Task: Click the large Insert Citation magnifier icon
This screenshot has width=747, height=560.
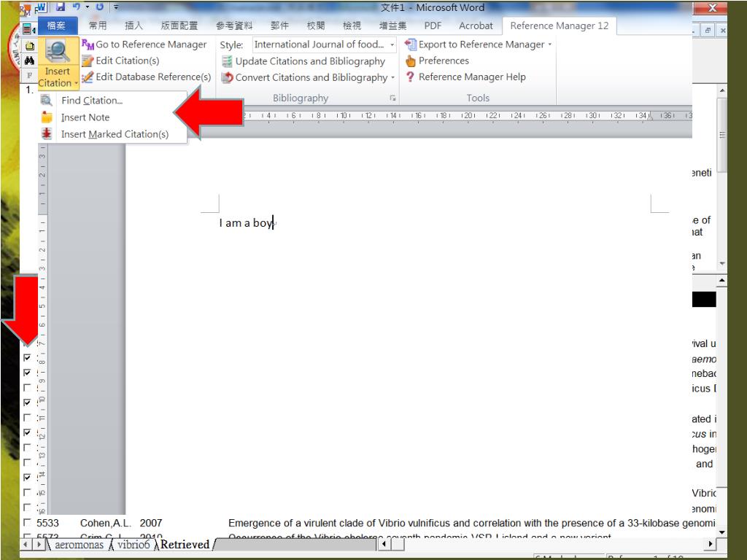Action: pos(58,52)
